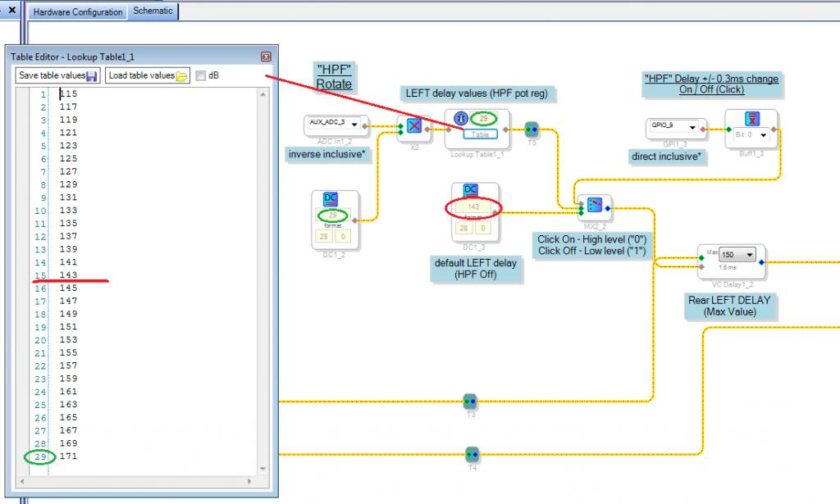
Task: Select the T3 T-connection node
Action: click(470, 402)
